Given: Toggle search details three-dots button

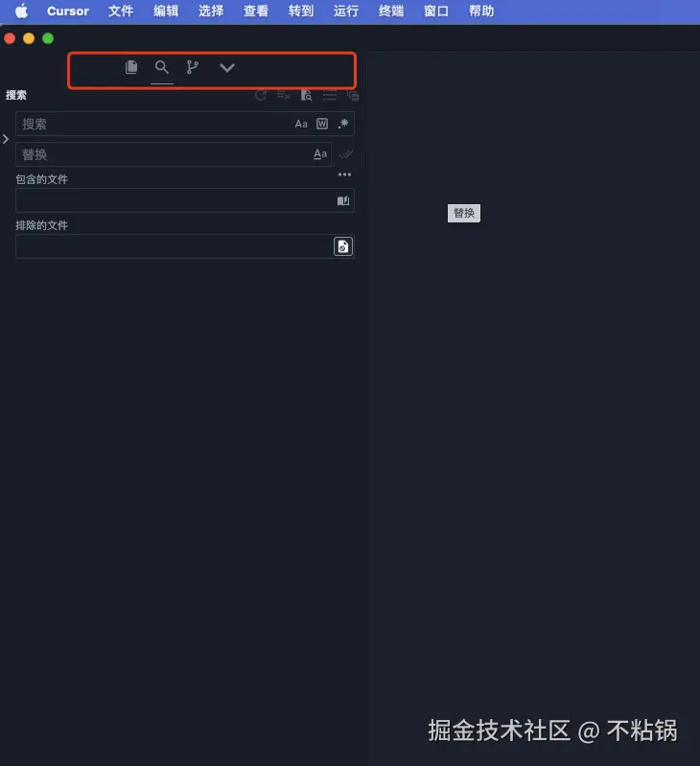Looking at the screenshot, I should (344, 174).
